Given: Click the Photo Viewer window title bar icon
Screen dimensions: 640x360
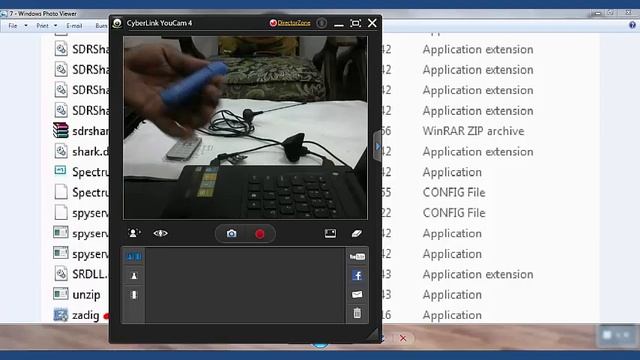Looking at the screenshot, I should pos(4,13).
